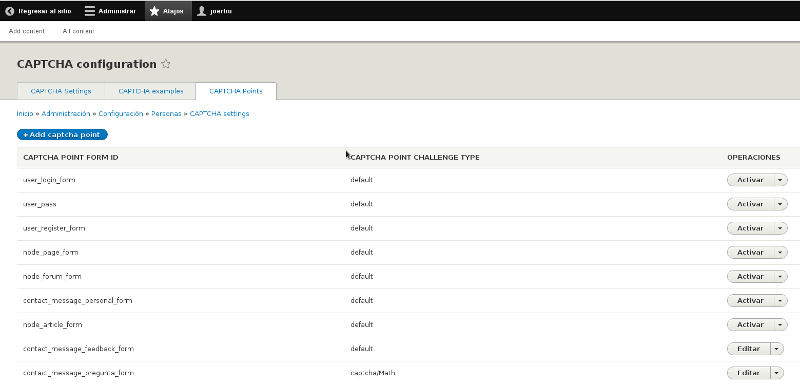Activate captcha for user_login_form
Image resolution: width=800 pixels, height=385 pixels.
(750, 180)
